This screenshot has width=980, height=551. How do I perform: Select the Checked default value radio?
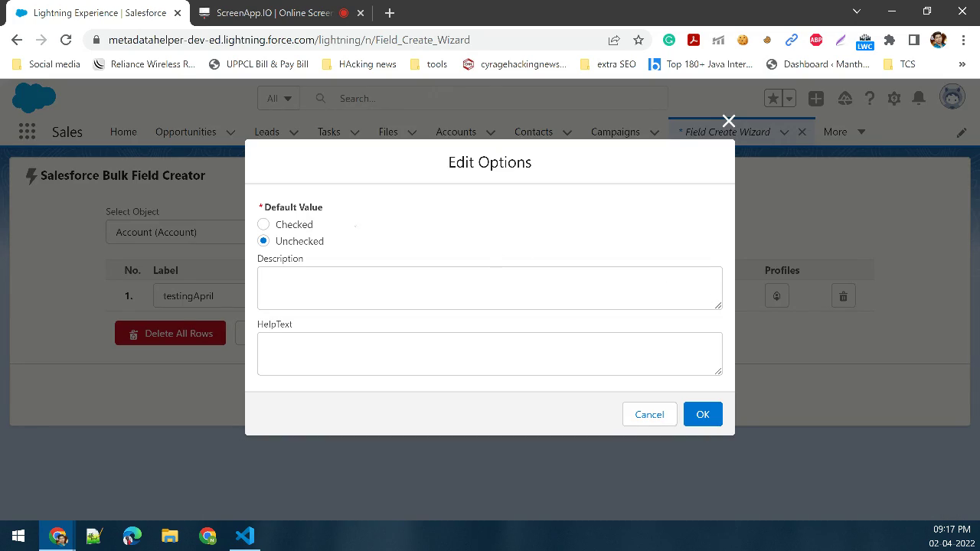pyautogui.click(x=263, y=224)
